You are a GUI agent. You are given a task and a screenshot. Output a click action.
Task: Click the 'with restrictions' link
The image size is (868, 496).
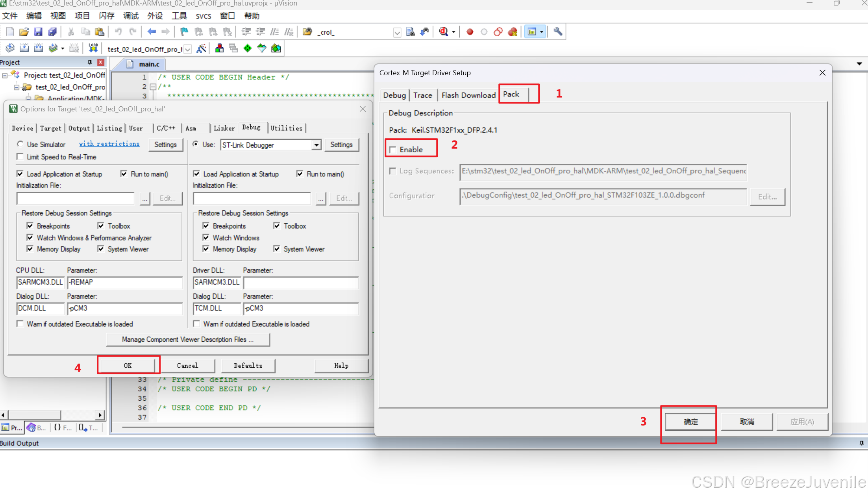click(109, 144)
